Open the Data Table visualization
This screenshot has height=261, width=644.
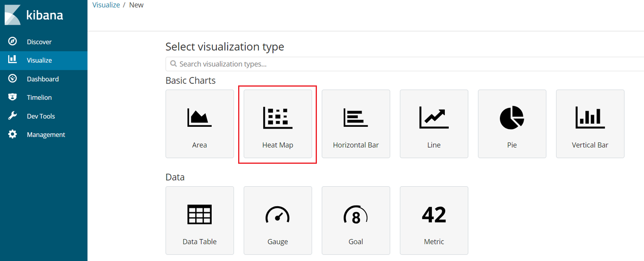[x=200, y=220]
